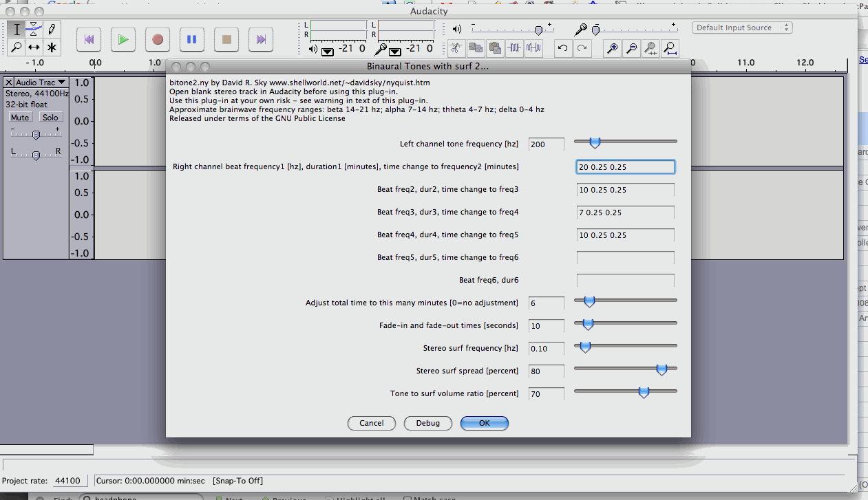This screenshot has width=868, height=500.
Task: Open input meter dropdown next to microphone
Action: click(395, 51)
